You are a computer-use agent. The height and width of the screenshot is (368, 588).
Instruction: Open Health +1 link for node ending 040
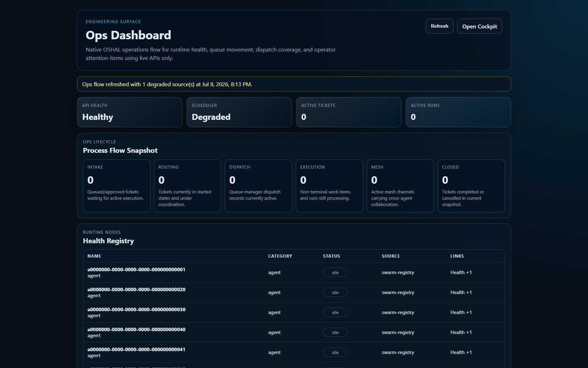pos(461,332)
